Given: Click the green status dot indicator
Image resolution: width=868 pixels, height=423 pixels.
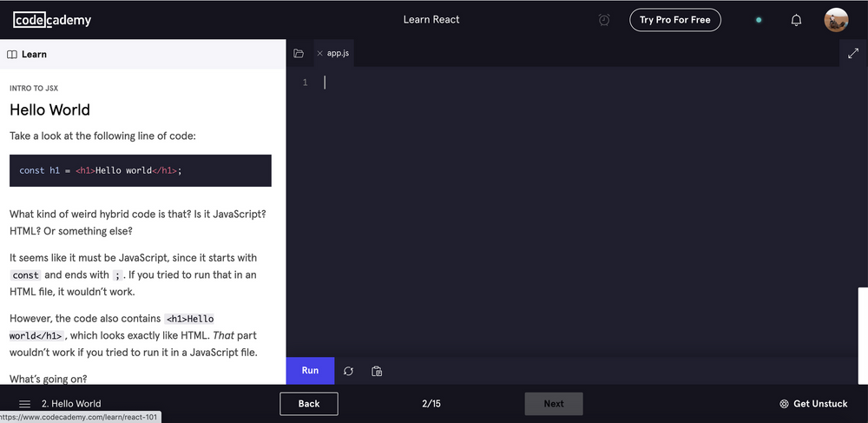Looking at the screenshot, I should coord(759,20).
